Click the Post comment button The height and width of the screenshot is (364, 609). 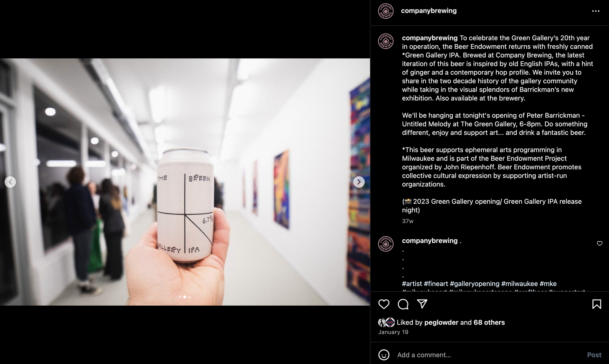(x=594, y=355)
